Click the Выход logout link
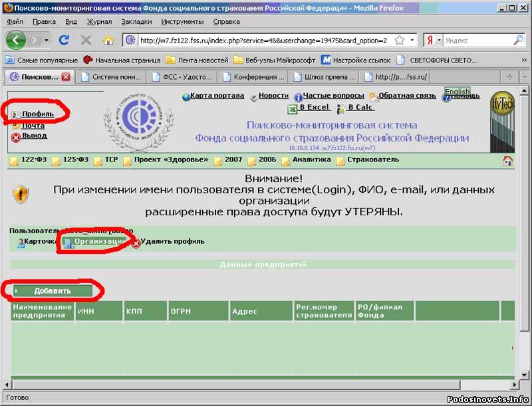 pyautogui.click(x=35, y=136)
